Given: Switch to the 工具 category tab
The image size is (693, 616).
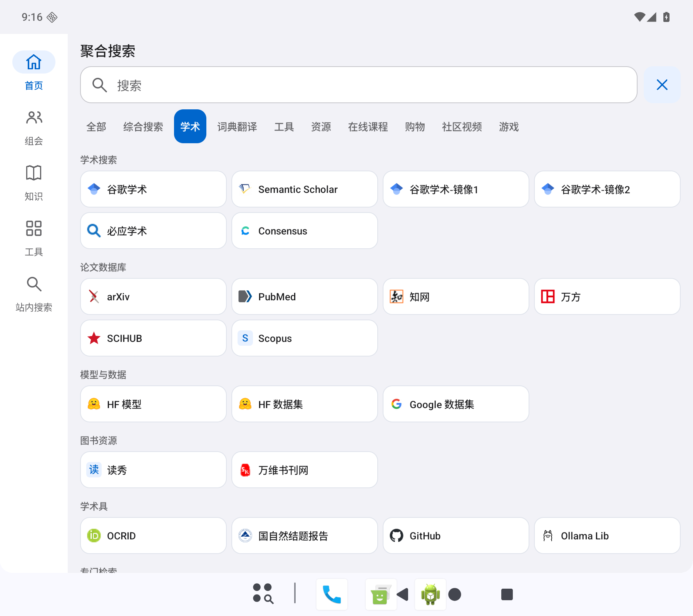Looking at the screenshot, I should point(284,127).
